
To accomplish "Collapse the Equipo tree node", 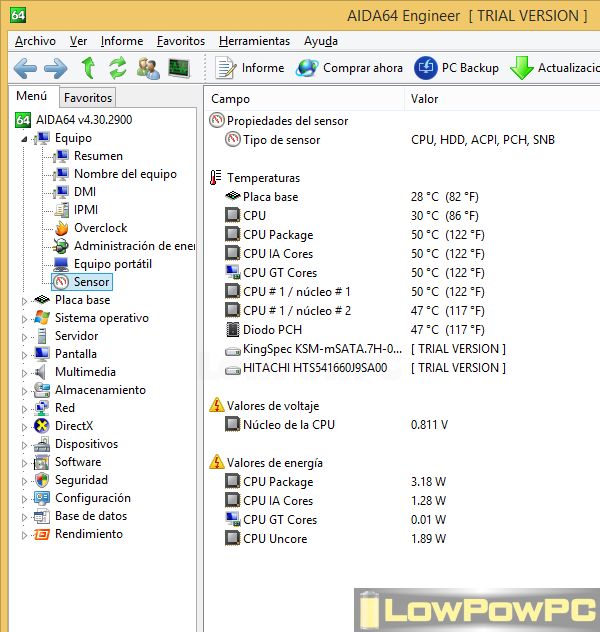I will tap(24, 139).
